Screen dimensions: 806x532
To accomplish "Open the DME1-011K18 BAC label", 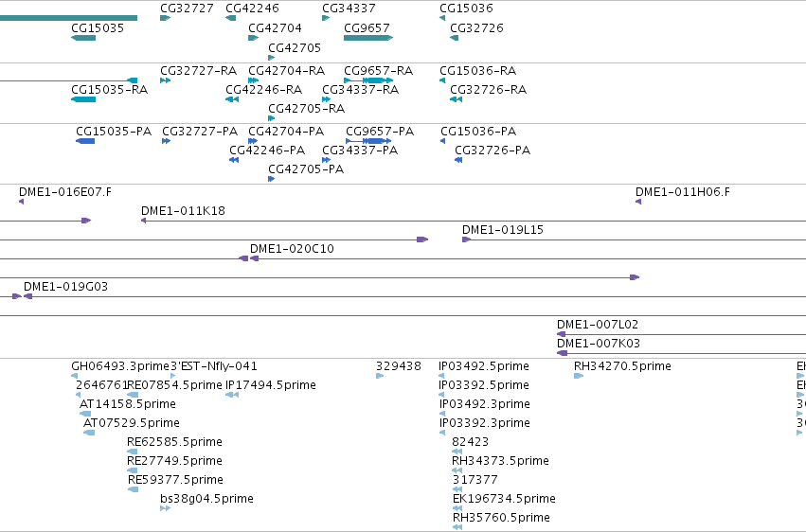I will click(x=183, y=211).
